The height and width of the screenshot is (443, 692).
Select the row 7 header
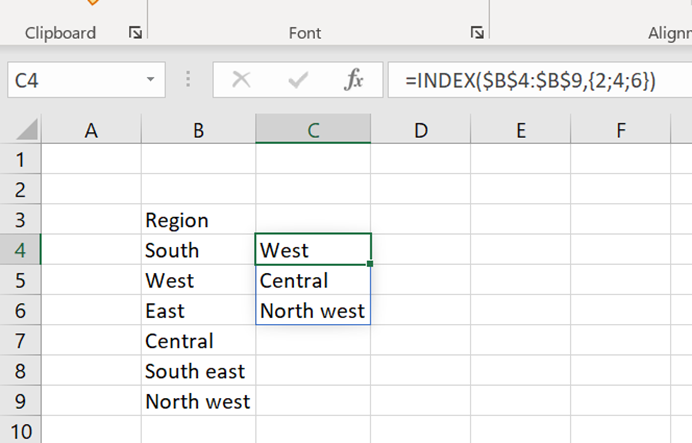(x=20, y=341)
